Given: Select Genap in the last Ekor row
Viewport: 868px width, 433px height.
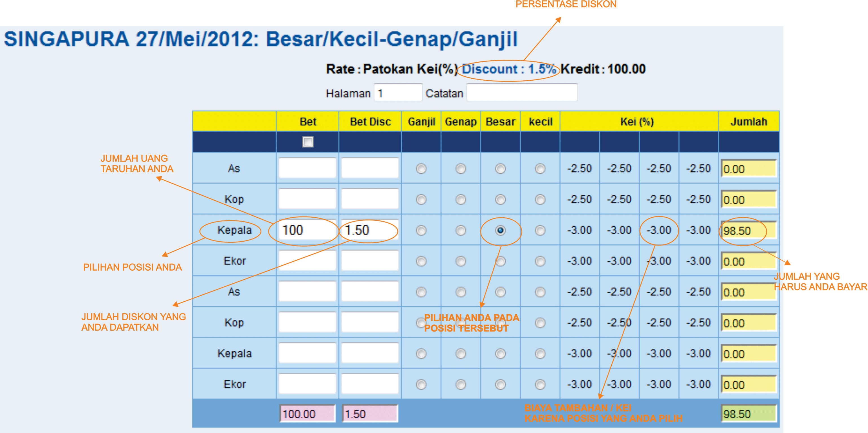Looking at the screenshot, I should [x=461, y=385].
